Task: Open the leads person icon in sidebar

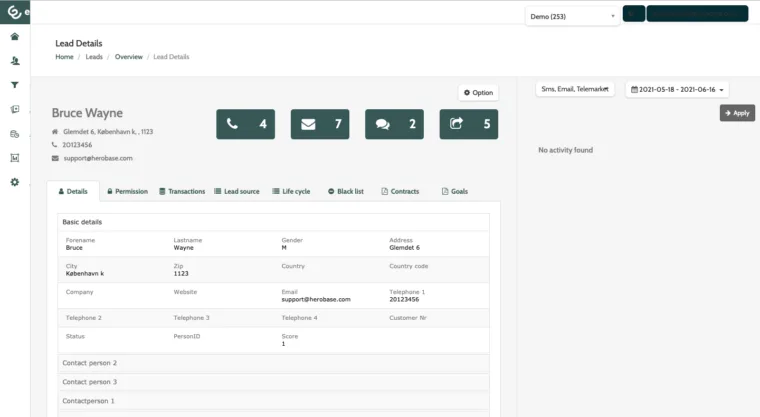Action: pyautogui.click(x=15, y=61)
